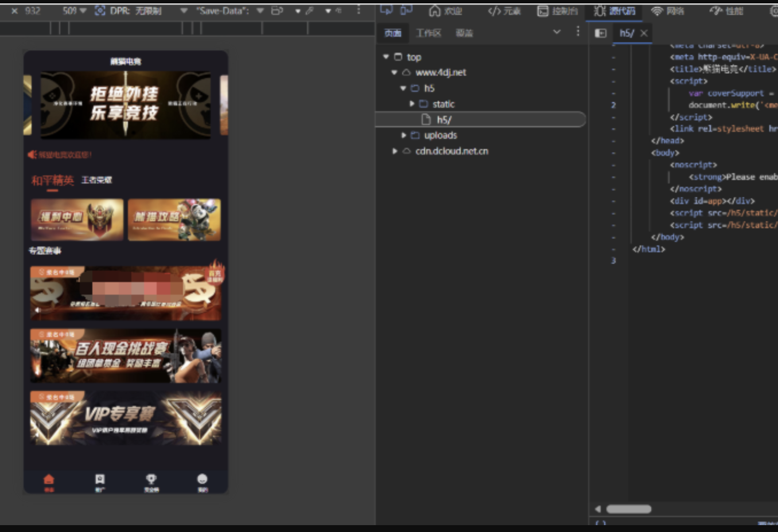This screenshot has height=532, width=778.
Task: Switch to the 工作区 (Workspace) subtab
Action: (429, 33)
